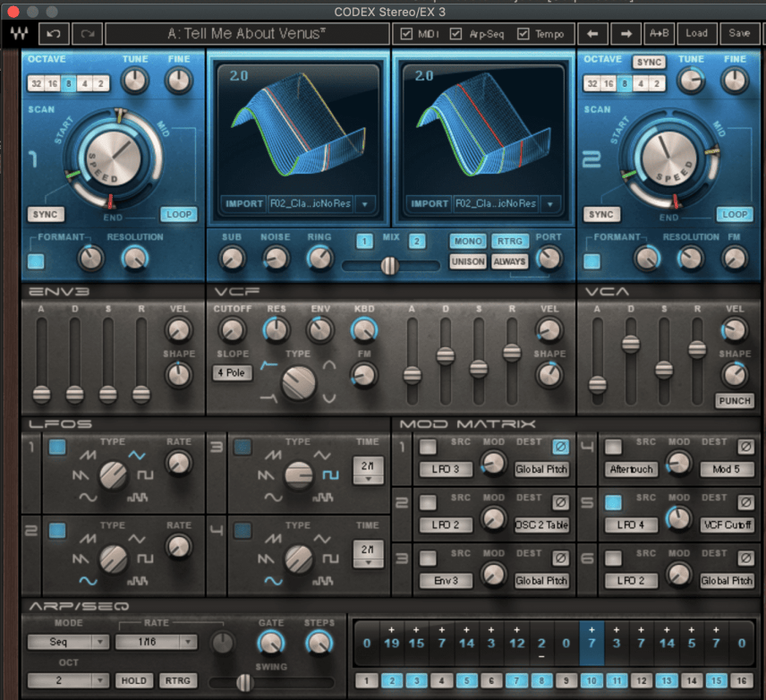Viewport: 766px width, 700px height.
Task: Go to next preset with right arrow
Action: point(626,34)
